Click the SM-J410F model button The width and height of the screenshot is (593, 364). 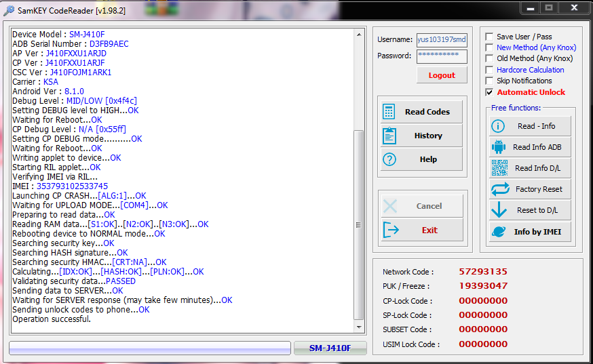click(x=330, y=348)
